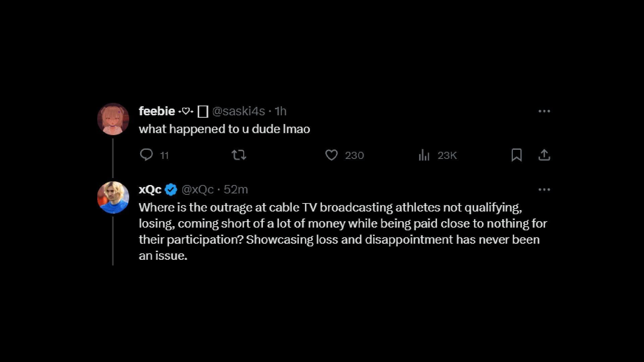The width and height of the screenshot is (644, 362).
Task: Like the tweet with 230 likes
Action: click(331, 155)
